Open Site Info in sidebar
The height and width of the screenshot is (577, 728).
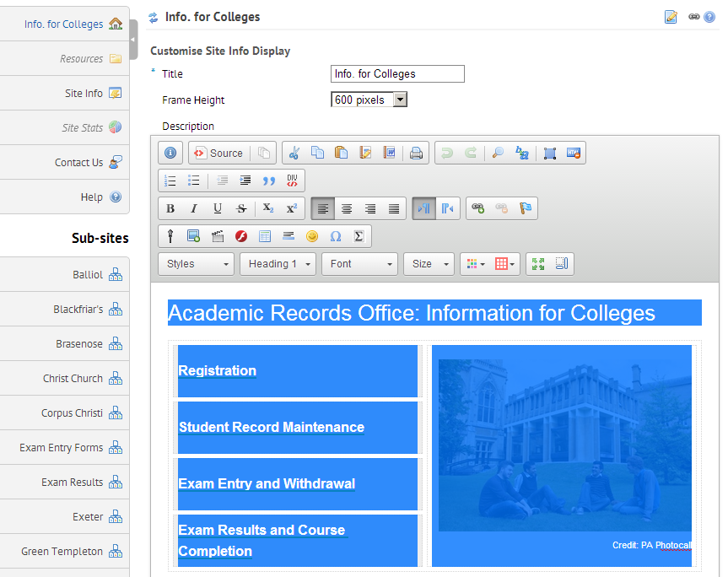(84, 93)
